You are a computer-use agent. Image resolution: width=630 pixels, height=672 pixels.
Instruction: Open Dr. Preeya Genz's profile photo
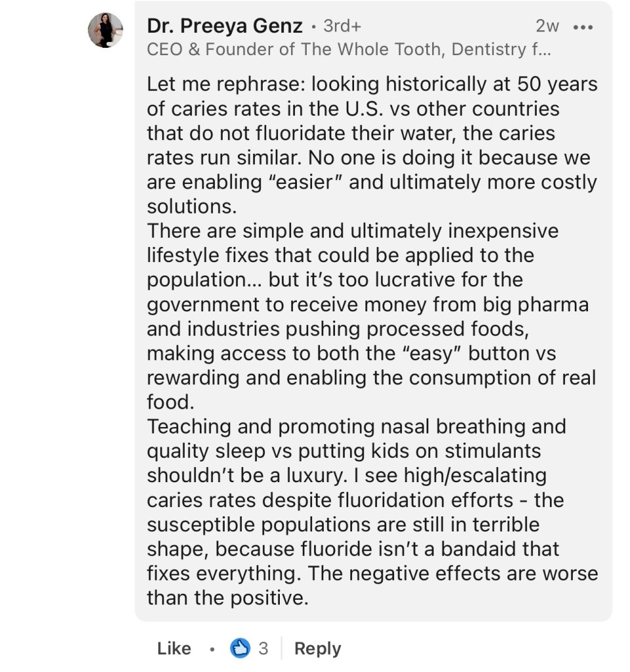point(106,30)
